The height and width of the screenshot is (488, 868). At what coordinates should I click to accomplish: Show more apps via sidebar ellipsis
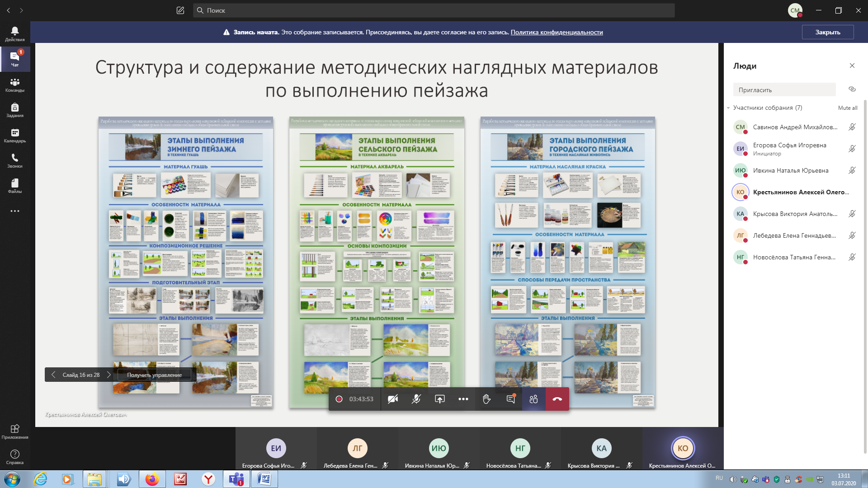15,211
